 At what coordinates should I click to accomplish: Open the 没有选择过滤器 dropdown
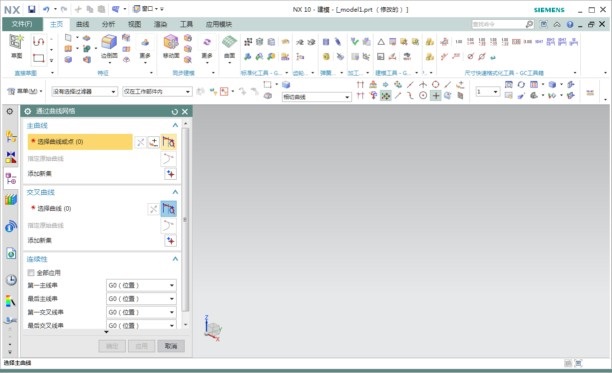[84, 92]
